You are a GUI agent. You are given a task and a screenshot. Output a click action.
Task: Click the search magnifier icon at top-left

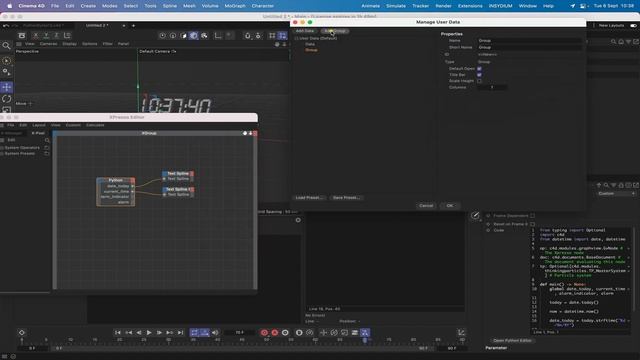click(x=7, y=46)
